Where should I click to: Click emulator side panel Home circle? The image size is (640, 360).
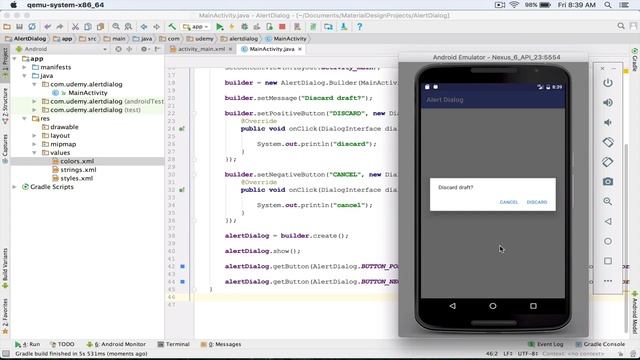[x=608, y=241]
